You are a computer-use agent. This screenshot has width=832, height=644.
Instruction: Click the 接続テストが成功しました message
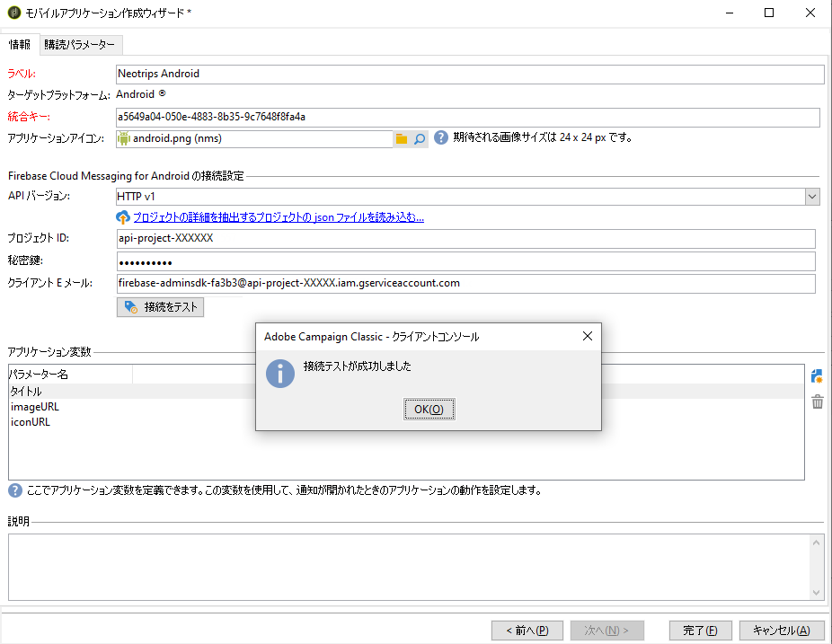[x=357, y=366]
